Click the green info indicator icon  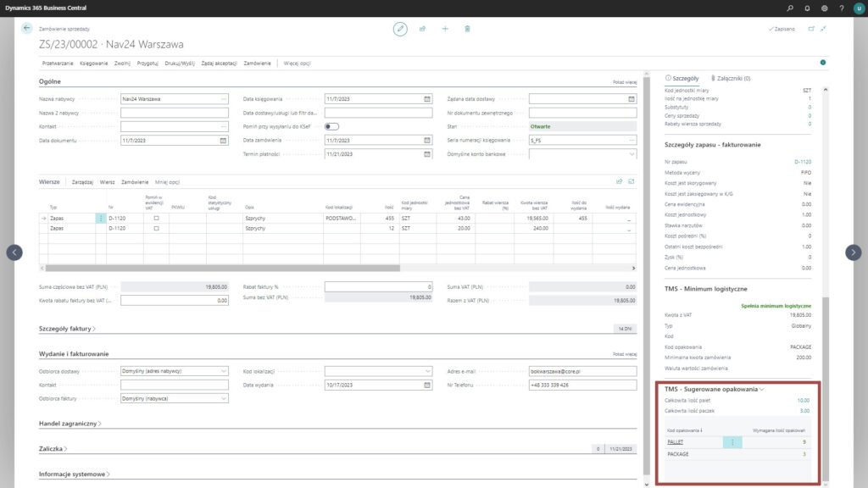click(x=823, y=63)
